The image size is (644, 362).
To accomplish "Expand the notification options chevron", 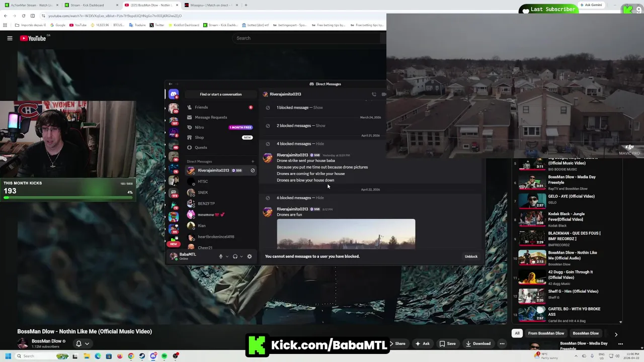I will tap(87, 344).
